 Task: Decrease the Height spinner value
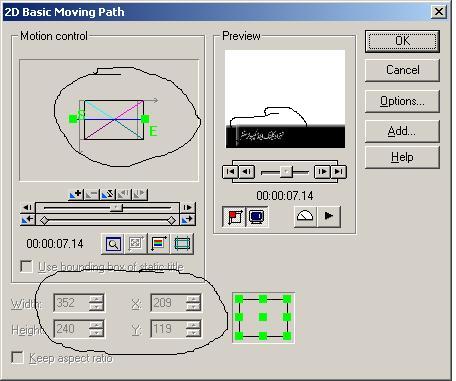[x=96, y=333]
